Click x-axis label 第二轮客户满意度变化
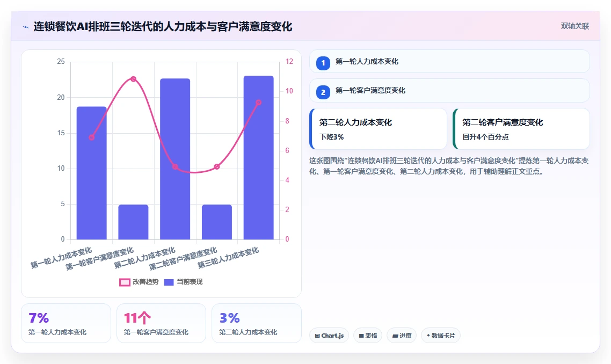The image size is (611, 364). (183, 259)
